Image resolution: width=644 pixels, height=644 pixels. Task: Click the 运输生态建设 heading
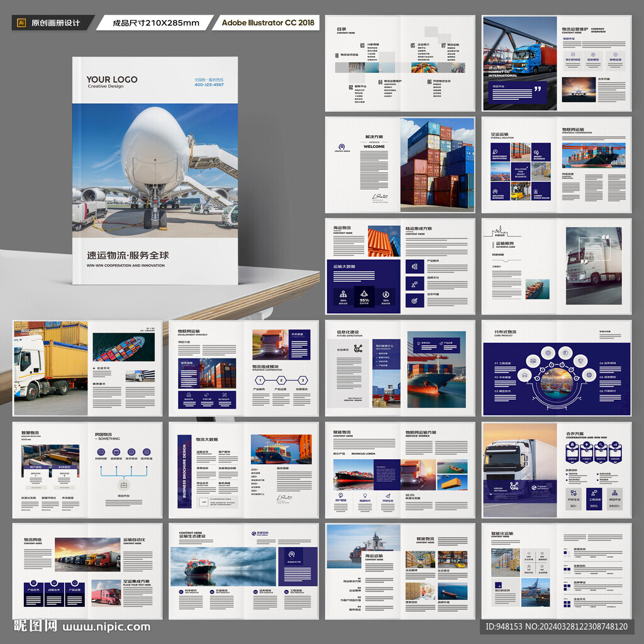pyautogui.click(x=192, y=536)
